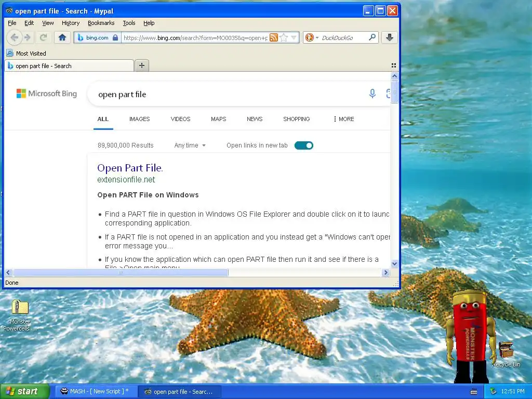Select the 'open part file - Search' tab
This screenshot has width=532, height=399.
pyautogui.click(x=69, y=66)
